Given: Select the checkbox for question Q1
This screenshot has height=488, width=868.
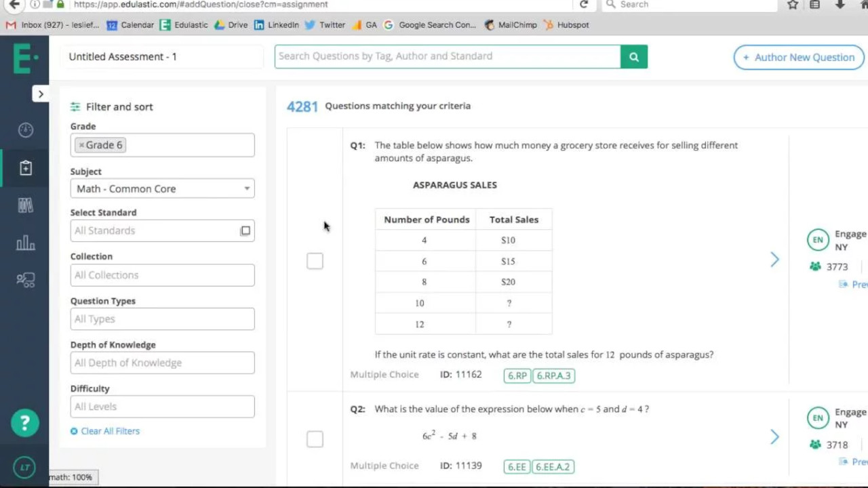Looking at the screenshot, I should 315,261.
